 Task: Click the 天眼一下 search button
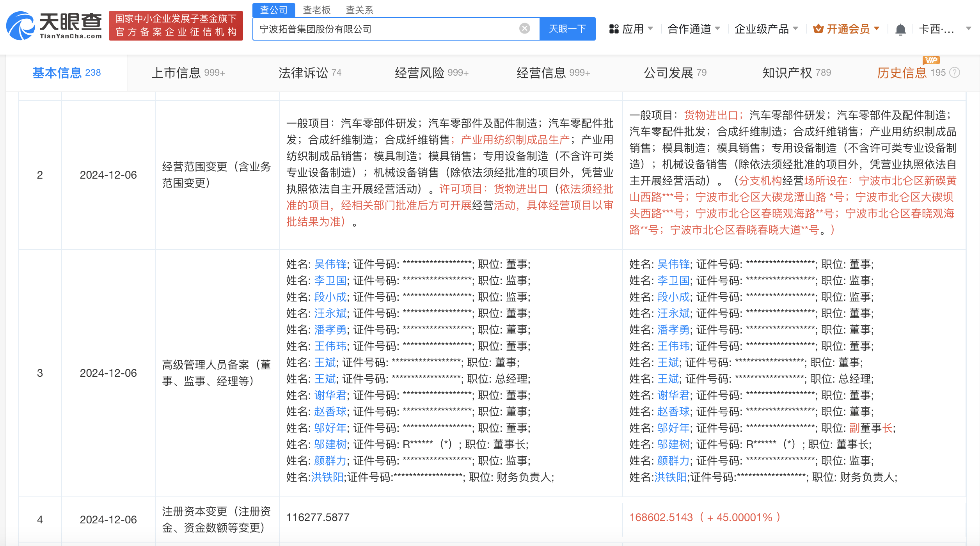pos(567,29)
